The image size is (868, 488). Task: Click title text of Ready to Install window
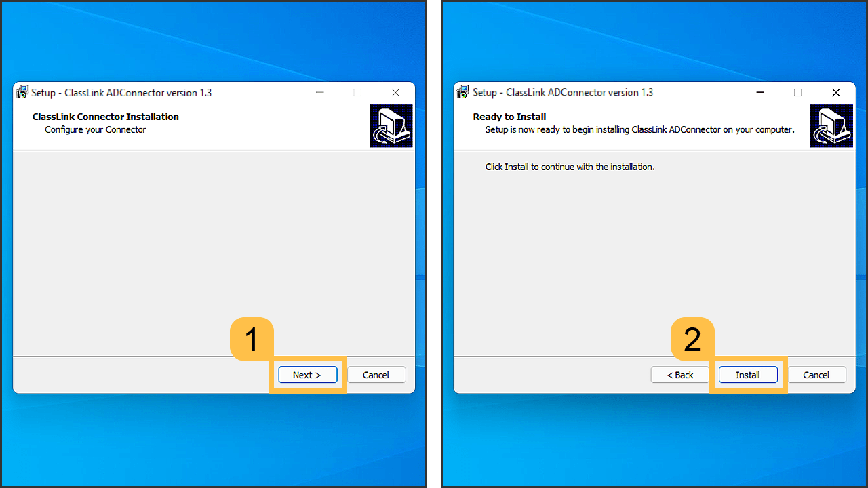point(563,93)
